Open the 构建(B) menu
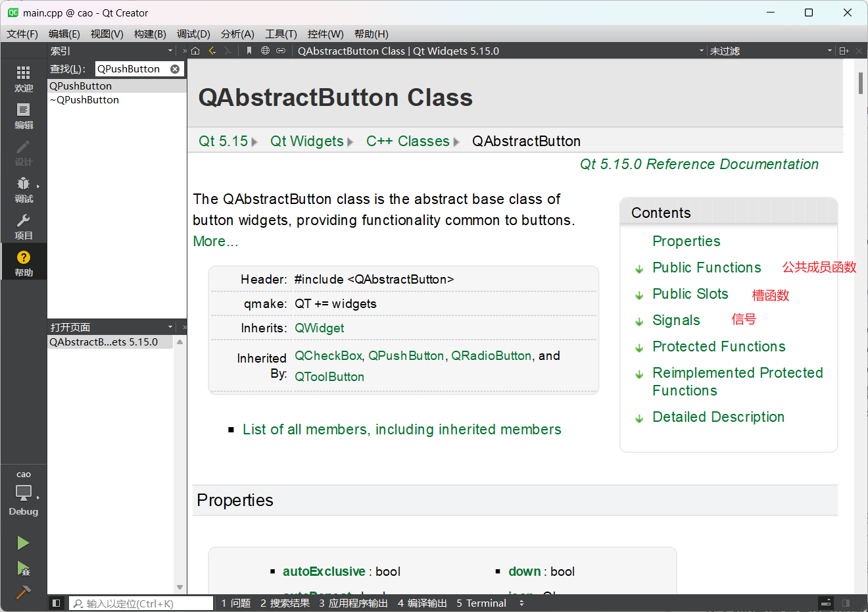This screenshot has height=612, width=868. 150,34
